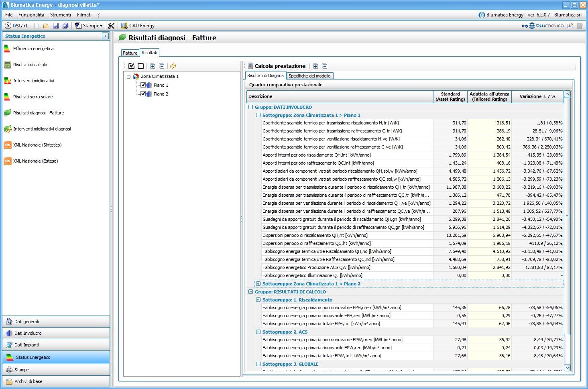
Task: Save the project with the floppy disk icon
Action: pyautogui.click(x=56, y=26)
